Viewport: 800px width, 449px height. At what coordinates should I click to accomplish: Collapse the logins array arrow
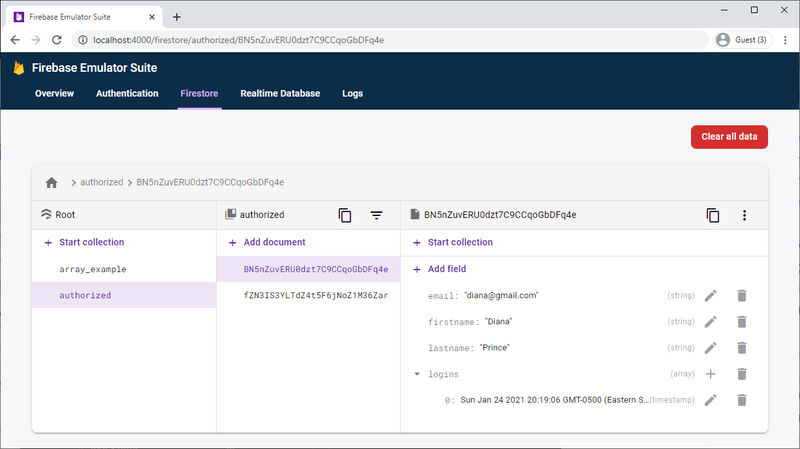pos(416,374)
